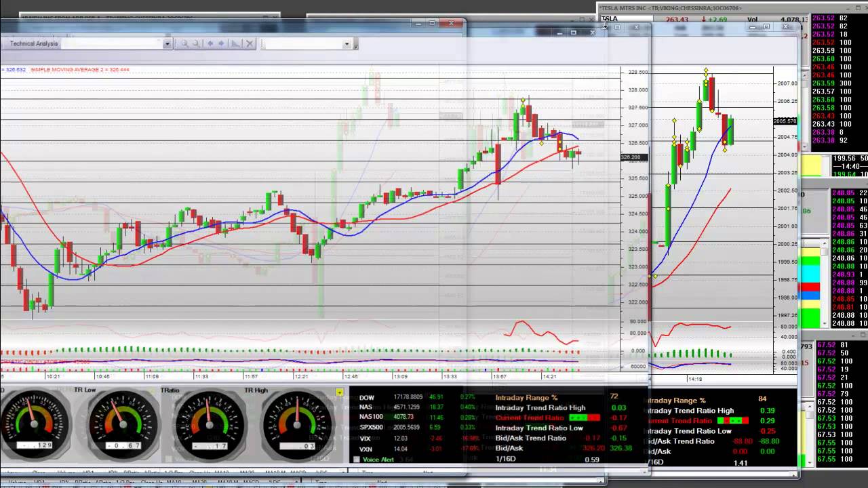Click the 2005.570 price marker in right chart
The width and height of the screenshot is (868, 488).
785,121
